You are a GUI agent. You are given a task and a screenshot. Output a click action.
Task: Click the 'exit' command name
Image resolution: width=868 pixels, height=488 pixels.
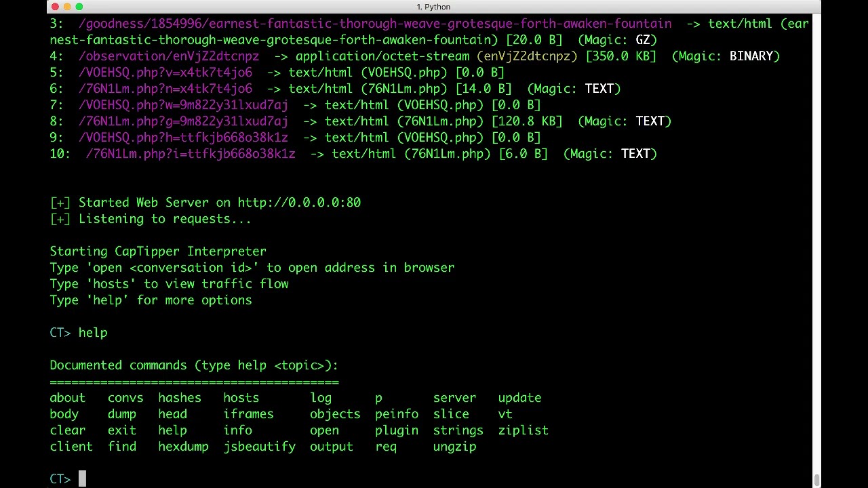pyautogui.click(x=122, y=430)
